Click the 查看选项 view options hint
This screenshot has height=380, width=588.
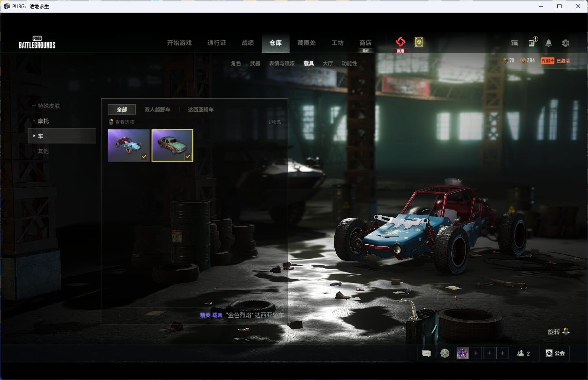click(122, 122)
